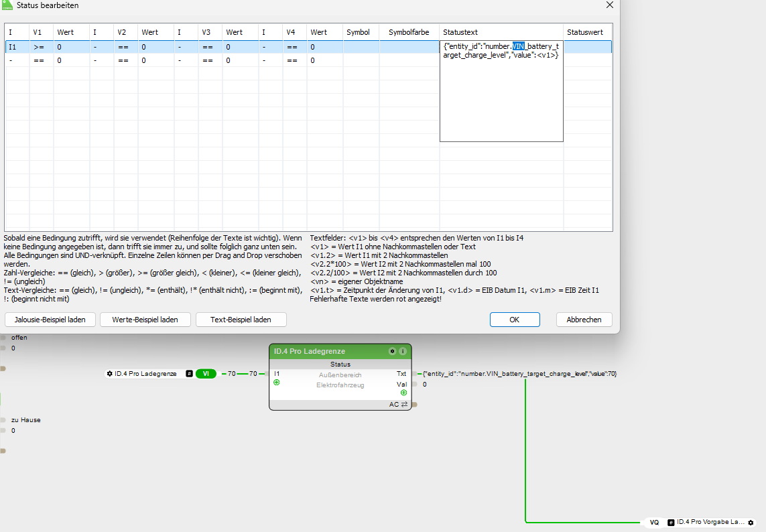Open V4 operator cell in second row

coord(295,60)
